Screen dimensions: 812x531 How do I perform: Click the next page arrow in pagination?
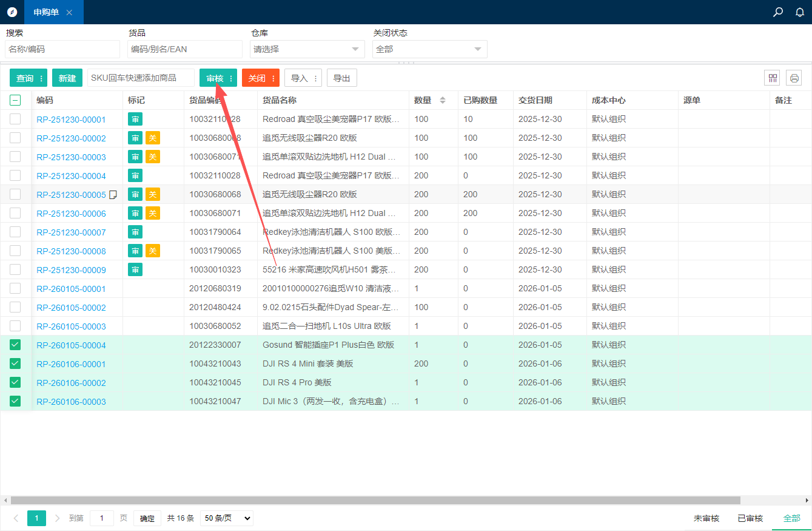click(x=58, y=518)
